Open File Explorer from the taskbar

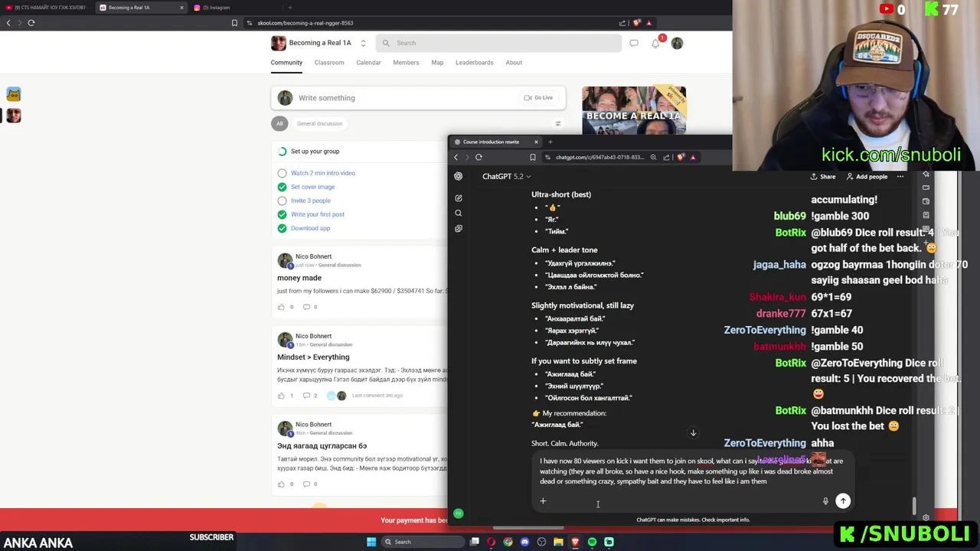558,542
